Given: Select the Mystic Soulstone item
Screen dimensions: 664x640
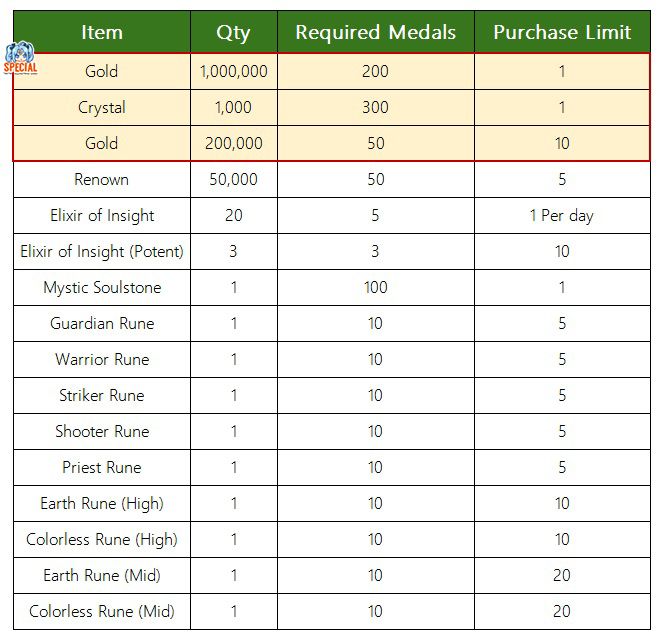Looking at the screenshot, I should pyautogui.click(x=102, y=287).
